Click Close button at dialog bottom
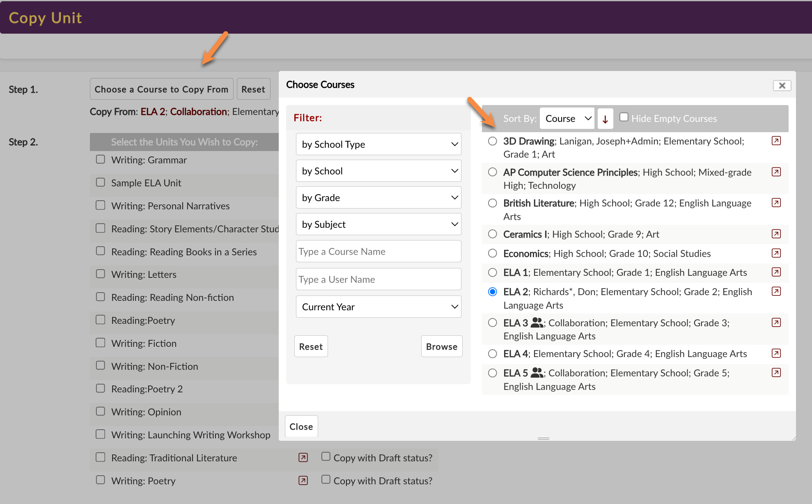The width and height of the screenshot is (812, 504). [301, 426]
